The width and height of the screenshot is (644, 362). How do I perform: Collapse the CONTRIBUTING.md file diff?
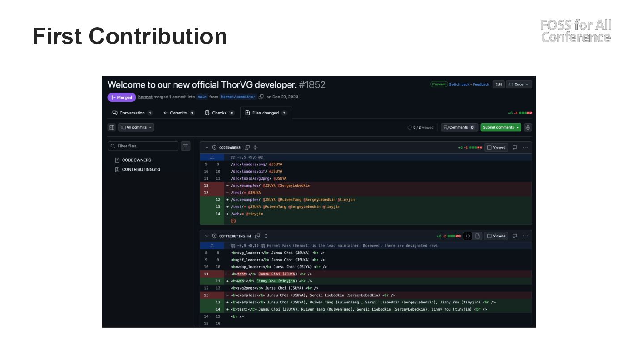[x=207, y=236]
